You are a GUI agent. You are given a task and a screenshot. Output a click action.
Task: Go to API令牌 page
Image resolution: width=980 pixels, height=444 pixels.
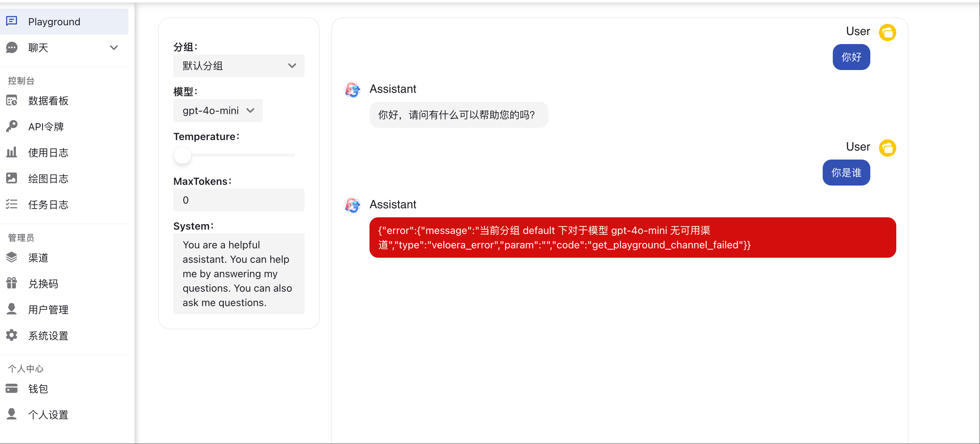(64, 127)
